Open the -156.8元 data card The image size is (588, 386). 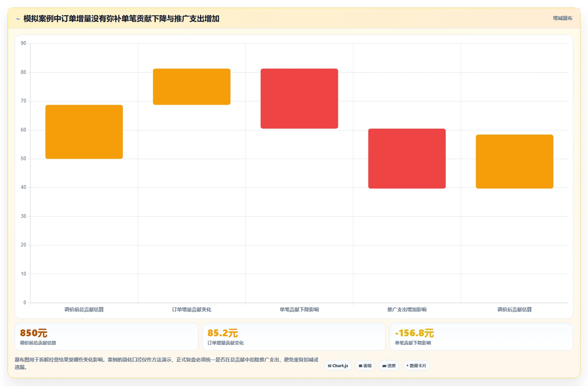(481, 337)
